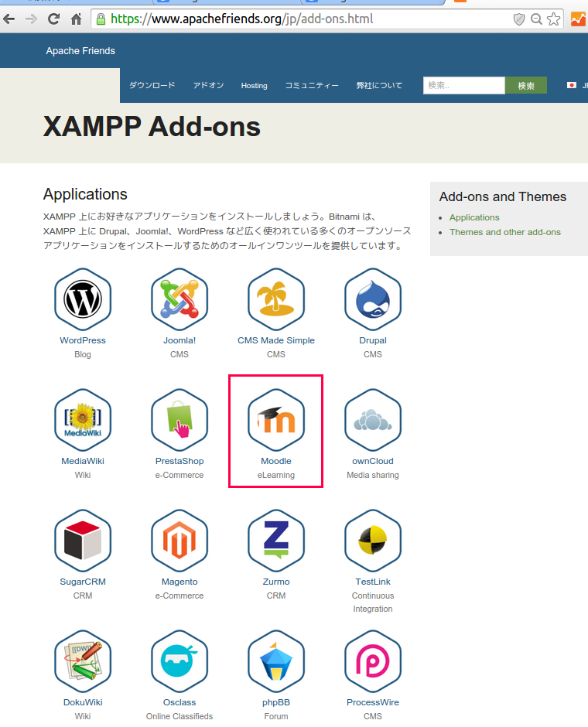Click the MediaWiki text link
This screenshot has width=588, height=727.
[83, 461]
